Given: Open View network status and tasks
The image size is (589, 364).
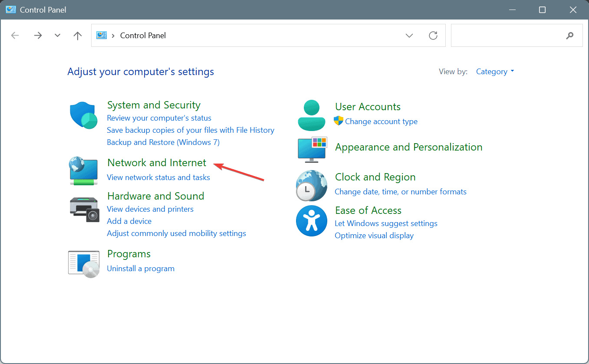Looking at the screenshot, I should pos(158,177).
